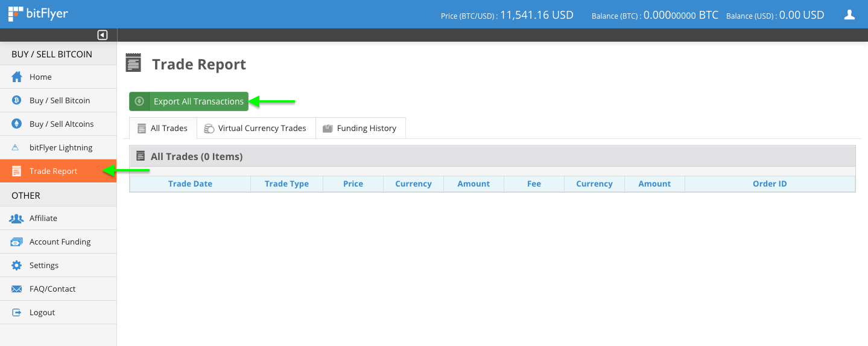
Task: Click the Funding History tab icon
Action: tap(328, 128)
